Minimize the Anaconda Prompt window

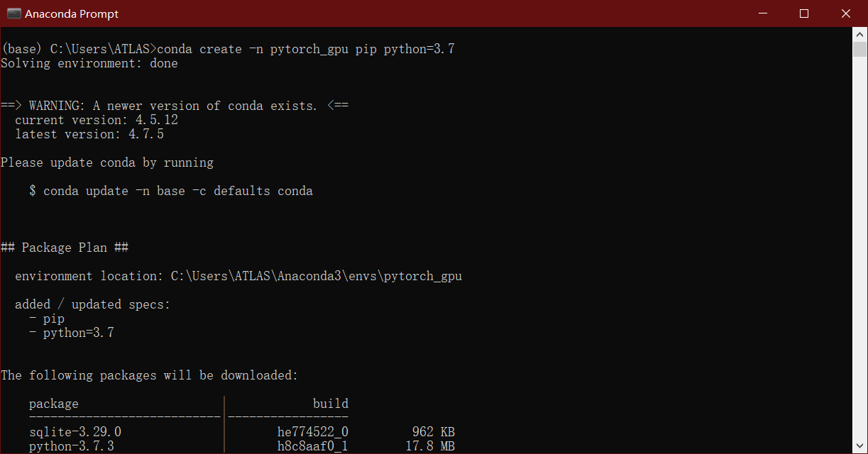tap(762, 13)
